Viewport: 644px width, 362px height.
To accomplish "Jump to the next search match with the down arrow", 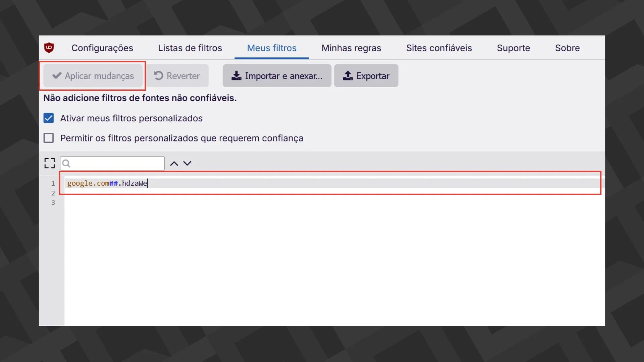I will click(187, 163).
